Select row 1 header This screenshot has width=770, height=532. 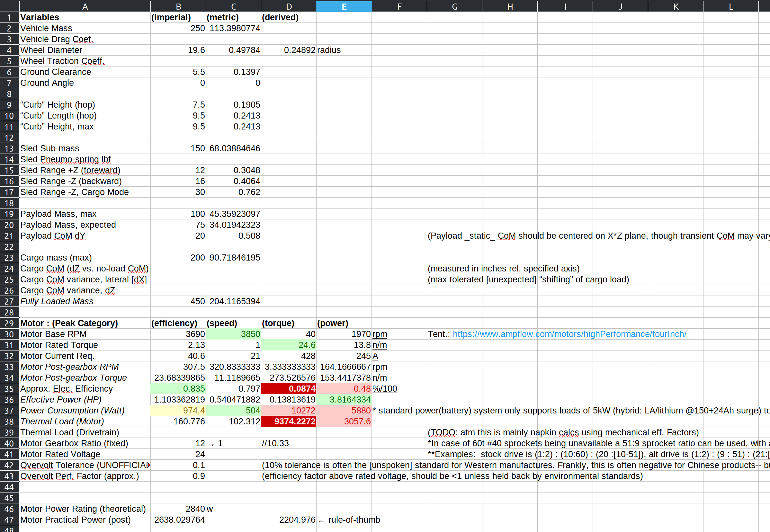(9, 17)
